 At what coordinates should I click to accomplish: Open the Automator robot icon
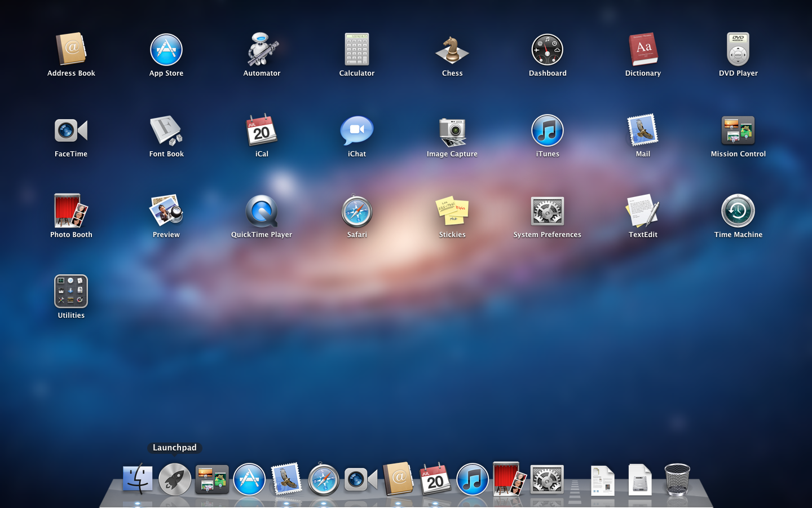[262, 50]
